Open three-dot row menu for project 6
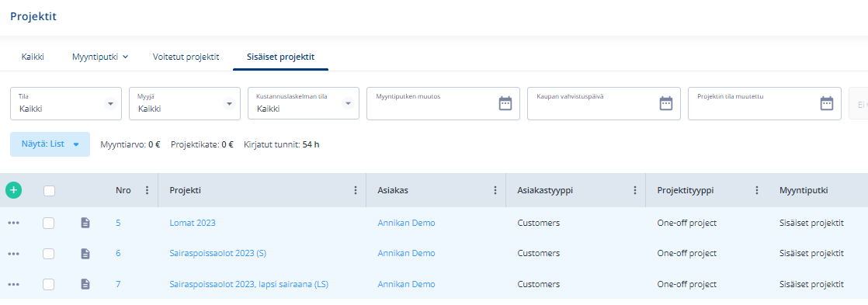The height and width of the screenshot is (305, 868). coord(14,254)
